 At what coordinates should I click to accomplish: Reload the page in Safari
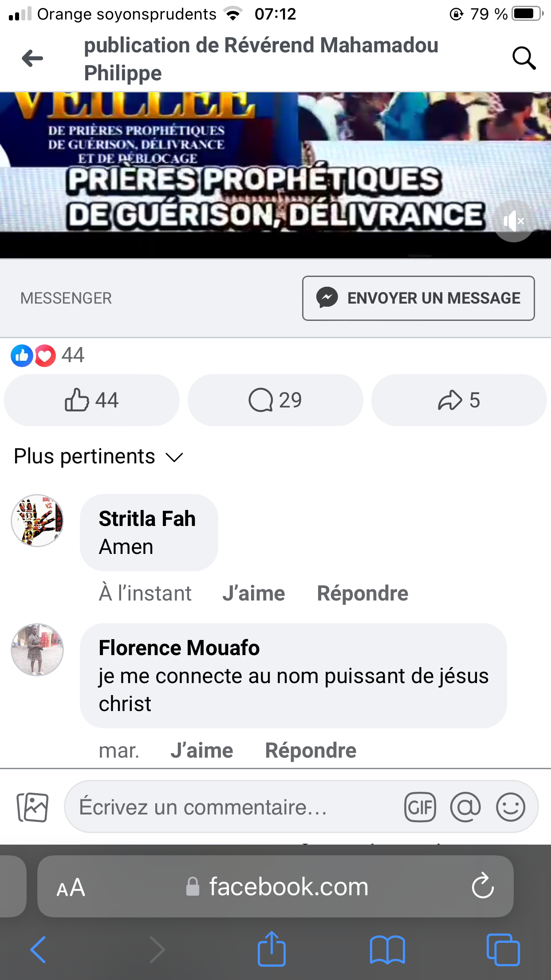[x=483, y=886]
